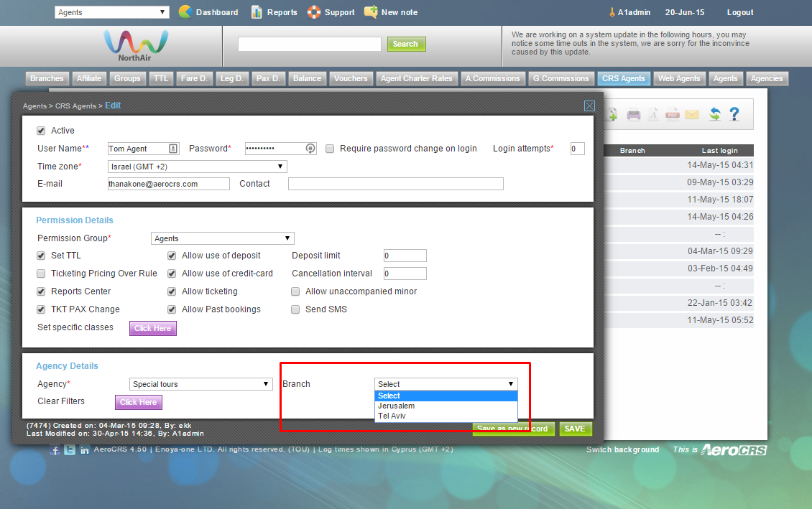Click the A1admin user icon
The image size is (812, 509).
click(612, 12)
